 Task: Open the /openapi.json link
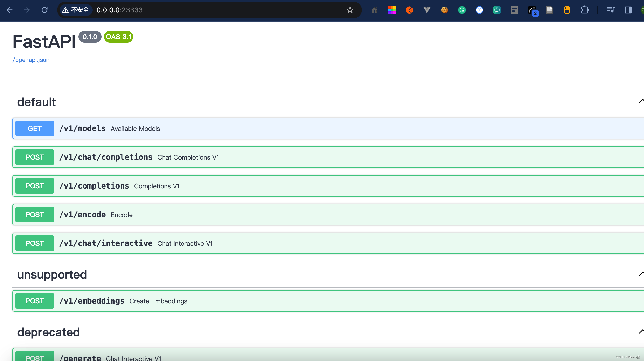pyautogui.click(x=31, y=60)
